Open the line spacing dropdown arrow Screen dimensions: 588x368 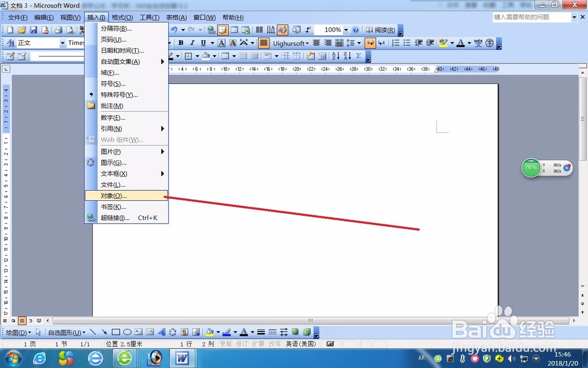(359, 43)
